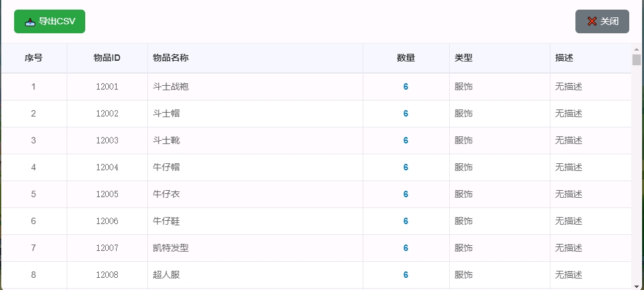Click 无描述 in the 牛仔鞋 row

point(569,221)
